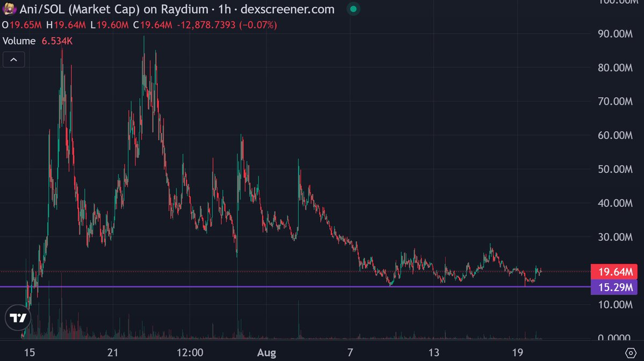Click the close value C19.64M
This screenshot has height=361, width=644.
pos(153,25)
